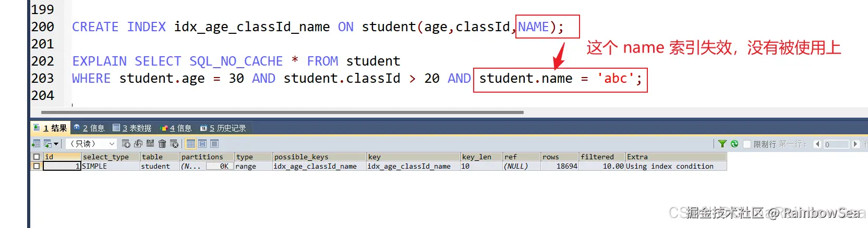Viewport: 868px width, 228px height.
Task: Click the range cell
Action: pyautogui.click(x=254, y=166)
